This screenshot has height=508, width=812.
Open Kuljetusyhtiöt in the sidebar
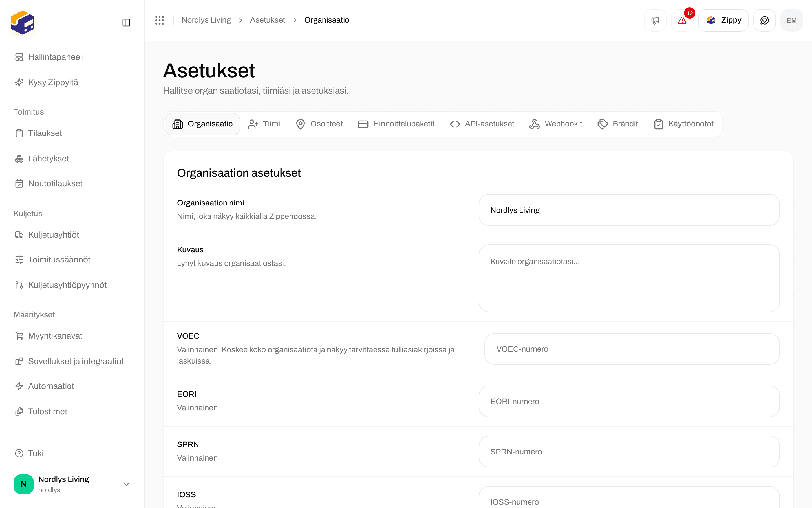(72, 235)
